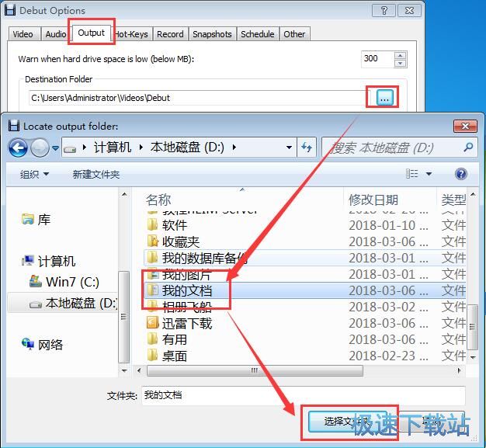This screenshot has height=448, width=486.
Task: Click 计算机 in the address bar
Action: coord(113,148)
